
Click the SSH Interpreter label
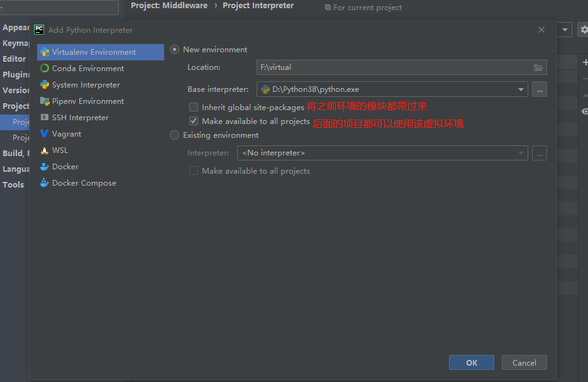pos(80,118)
